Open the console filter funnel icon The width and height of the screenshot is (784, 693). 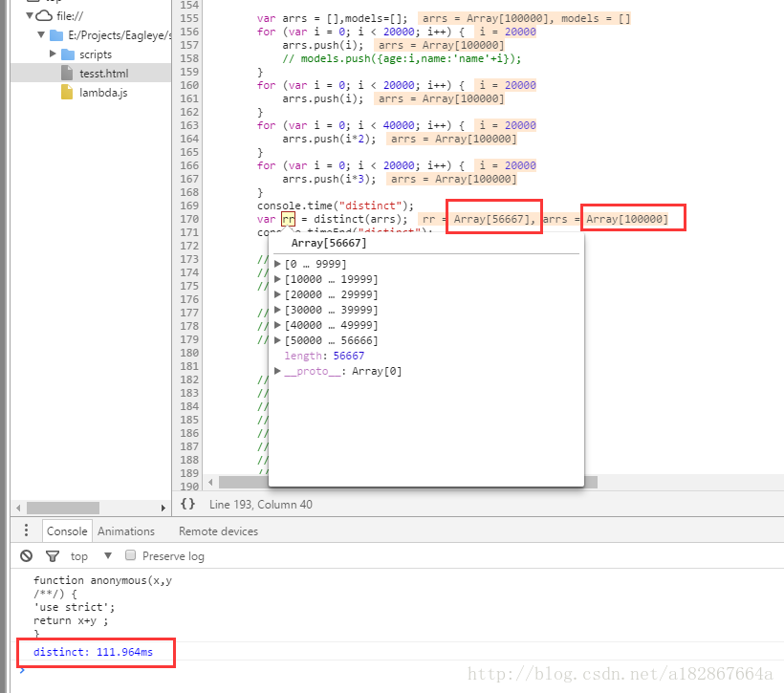tap(53, 555)
